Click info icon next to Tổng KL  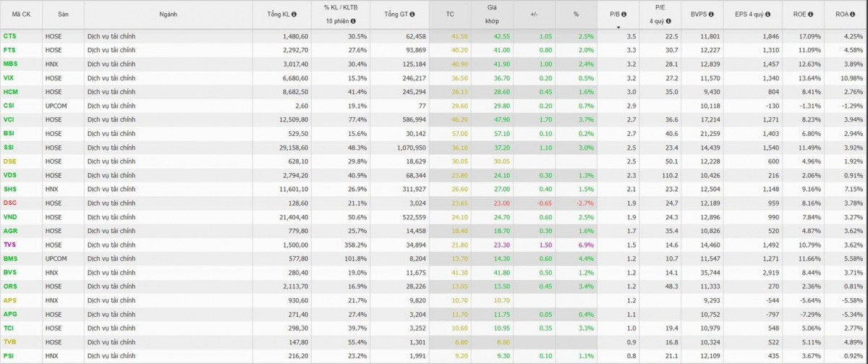click(x=294, y=14)
